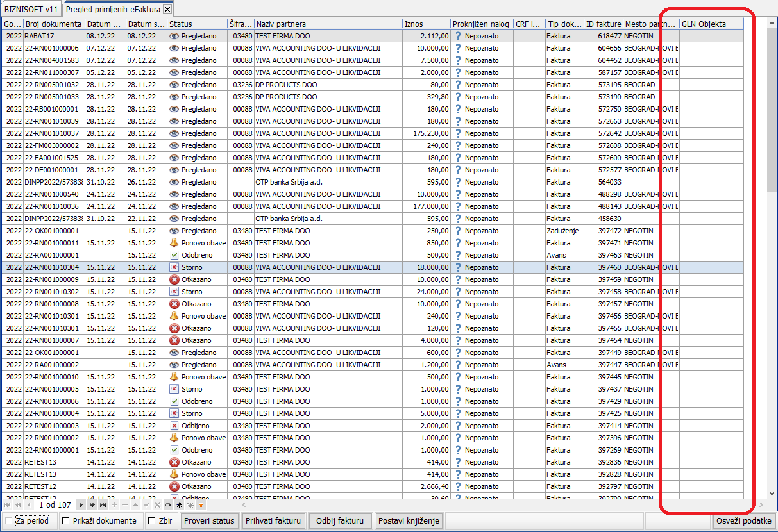Check the Prikaži dokumente checkbox

point(66,520)
